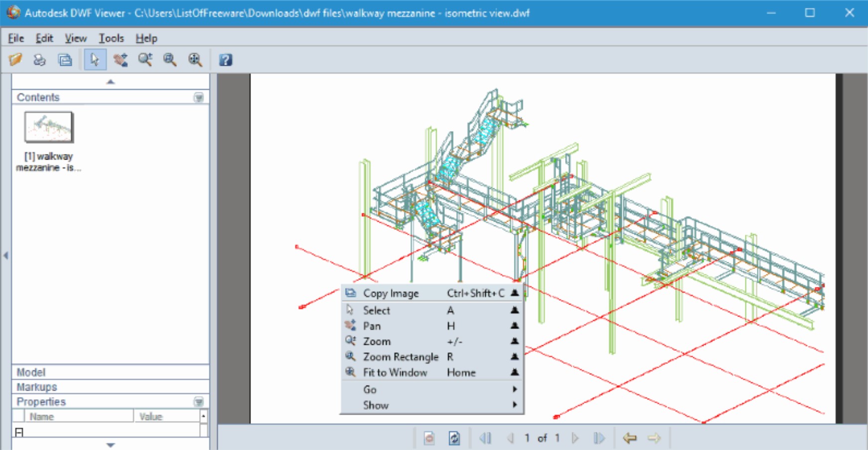Click the page number field showing 1
868x450 pixels.
pos(527,438)
